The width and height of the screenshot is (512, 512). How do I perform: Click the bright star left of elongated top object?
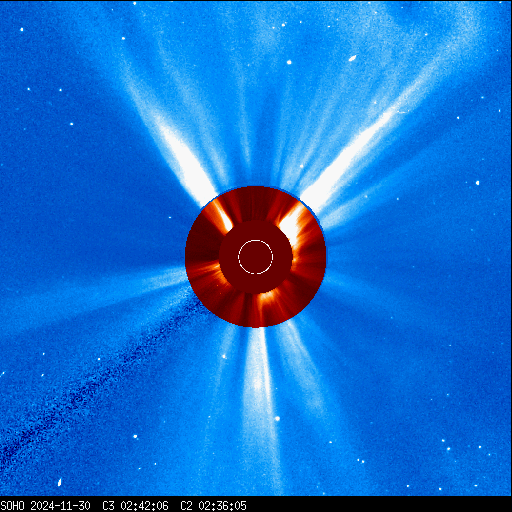coord(289,62)
